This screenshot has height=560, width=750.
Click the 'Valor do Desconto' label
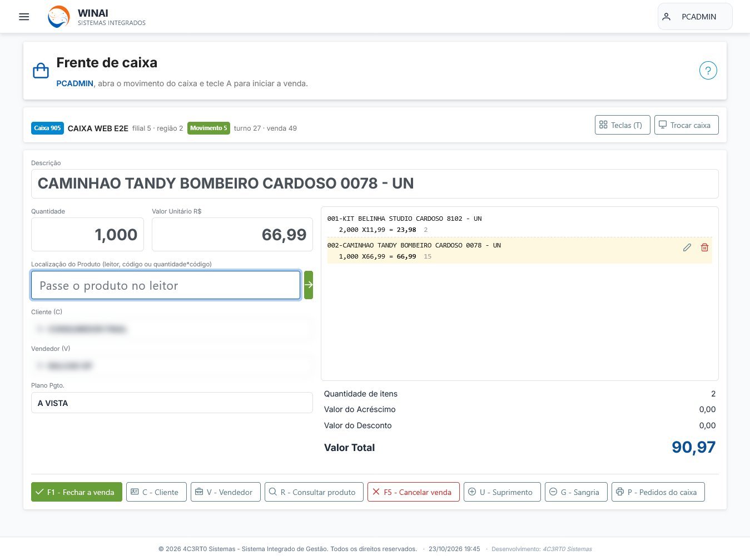coord(358,425)
